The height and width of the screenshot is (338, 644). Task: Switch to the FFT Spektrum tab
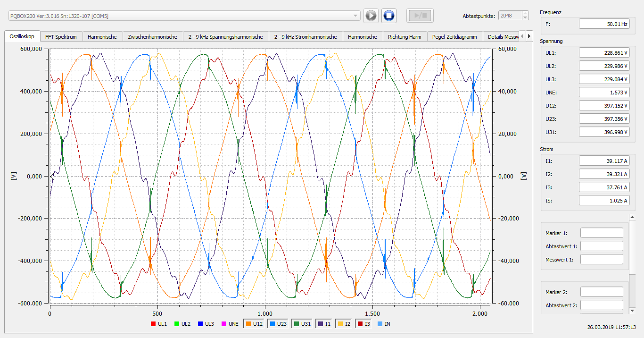point(61,36)
